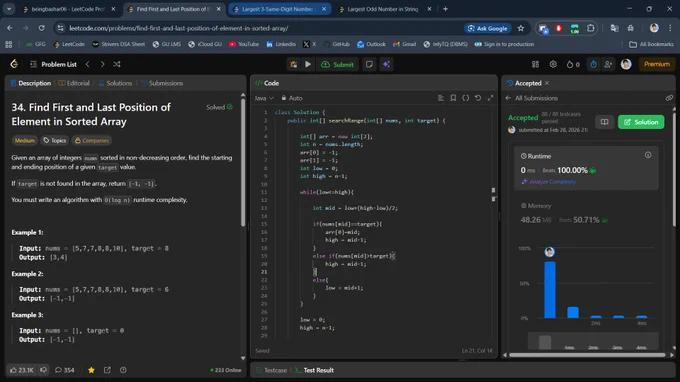Click the green Solution button
Screen dimensions: 680x382
coord(641,122)
